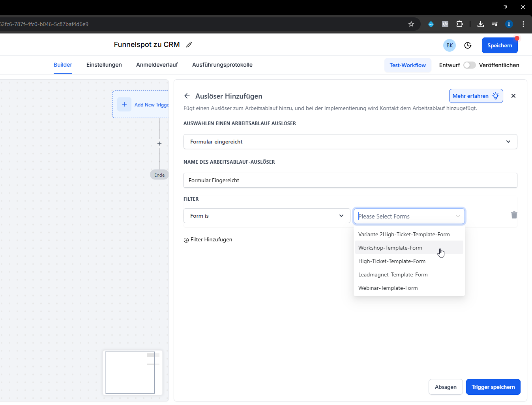Click the workflow minimap thumbnail
The width and height of the screenshot is (532, 405).
[x=133, y=373]
